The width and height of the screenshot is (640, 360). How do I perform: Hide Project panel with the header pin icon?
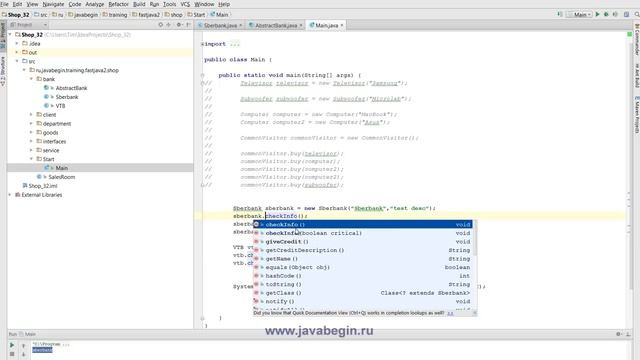click(188, 25)
